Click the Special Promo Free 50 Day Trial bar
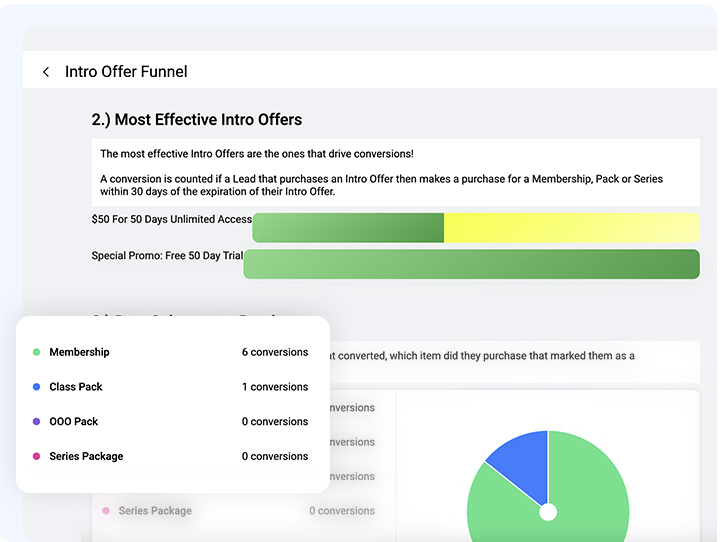This screenshot has width=720, height=542. coord(472,264)
